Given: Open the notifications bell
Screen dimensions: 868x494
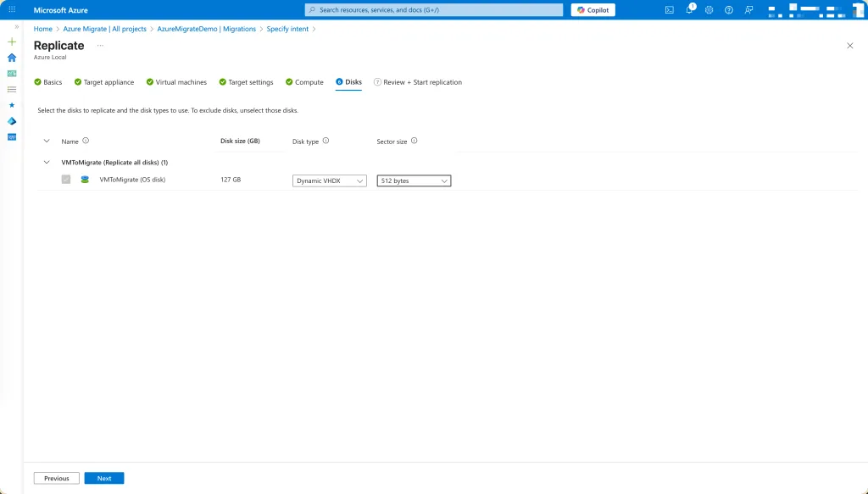Looking at the screenshot, I should [689, 10].
